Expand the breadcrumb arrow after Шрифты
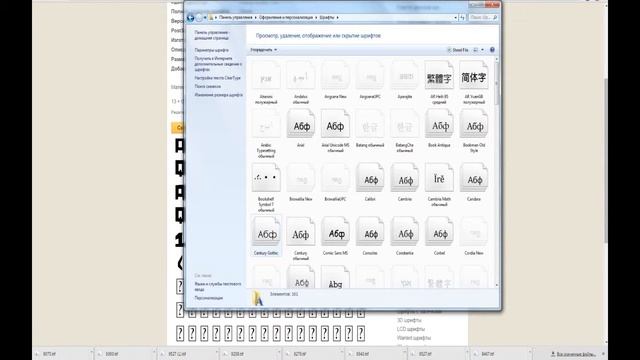Screen dimensions: 640x360 (x=338, y=18)
